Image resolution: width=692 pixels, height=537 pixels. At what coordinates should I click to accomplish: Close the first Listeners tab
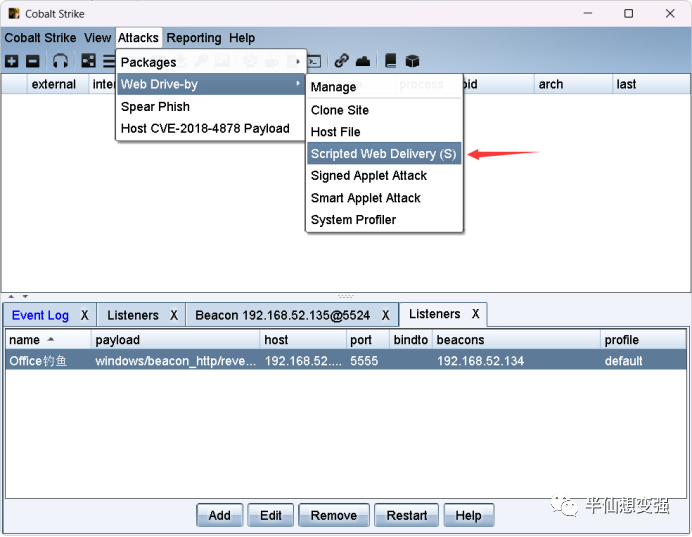click(174, 315)
